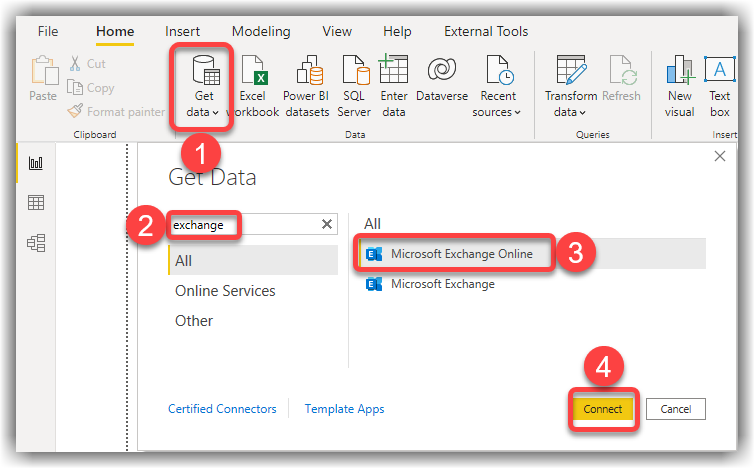Open the Modeling ribbon tab

click(261, 31)
